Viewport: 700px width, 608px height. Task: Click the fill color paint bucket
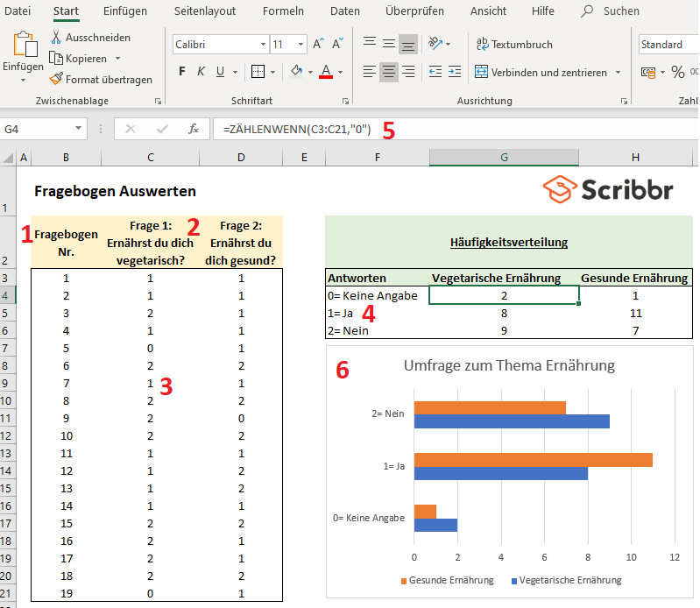click(x=296, y=72)
